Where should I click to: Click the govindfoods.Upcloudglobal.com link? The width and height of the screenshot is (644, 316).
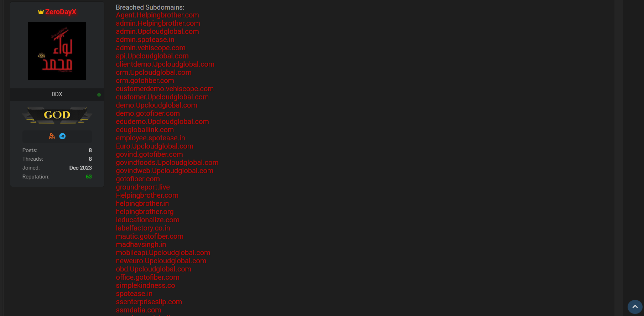(167, 163)
